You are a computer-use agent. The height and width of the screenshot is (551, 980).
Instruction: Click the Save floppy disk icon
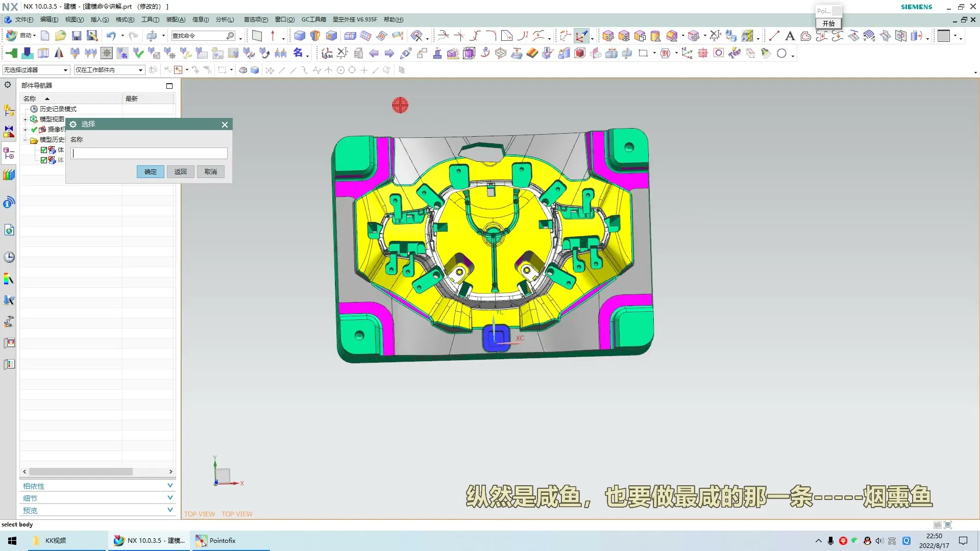point(77,36)
